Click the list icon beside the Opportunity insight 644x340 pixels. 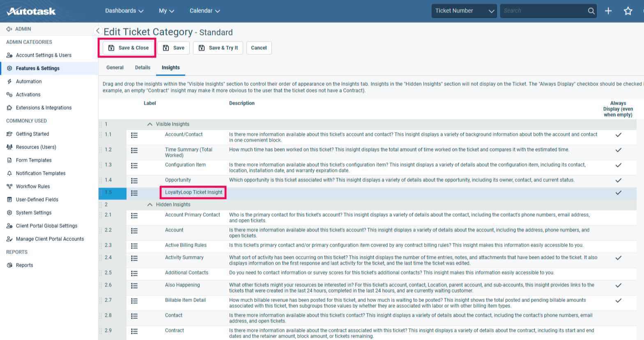pos(134,180)
